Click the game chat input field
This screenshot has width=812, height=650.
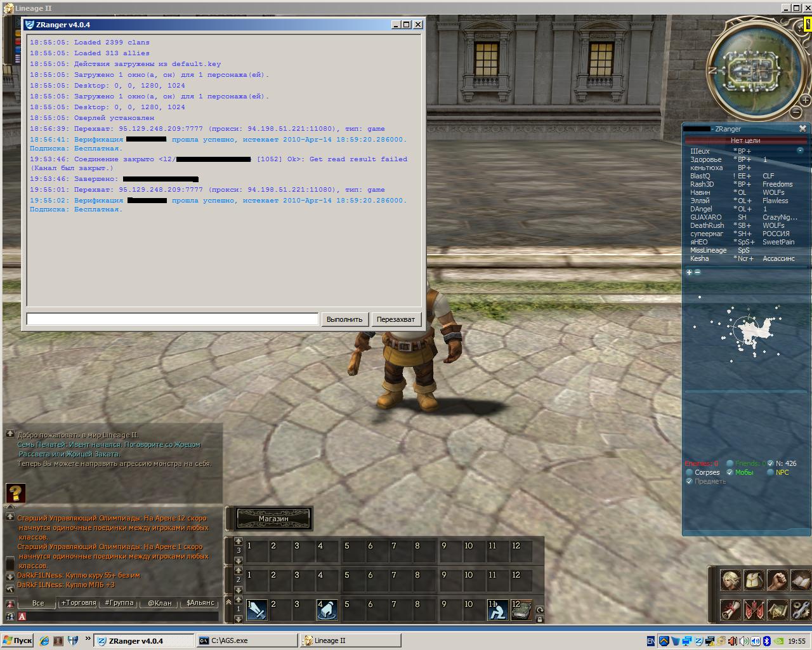(123, 616)
